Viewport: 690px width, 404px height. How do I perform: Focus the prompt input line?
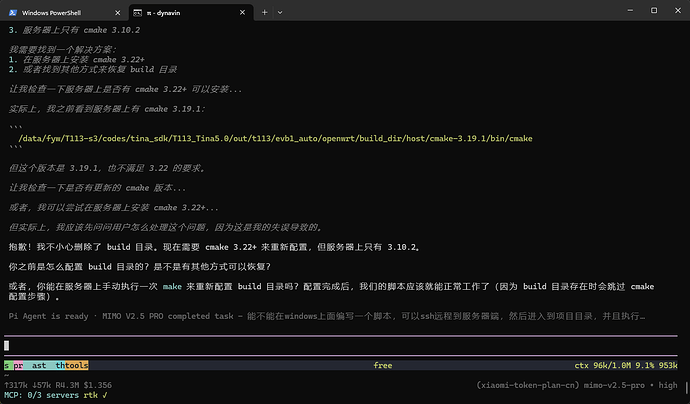[x=341, y=345]
